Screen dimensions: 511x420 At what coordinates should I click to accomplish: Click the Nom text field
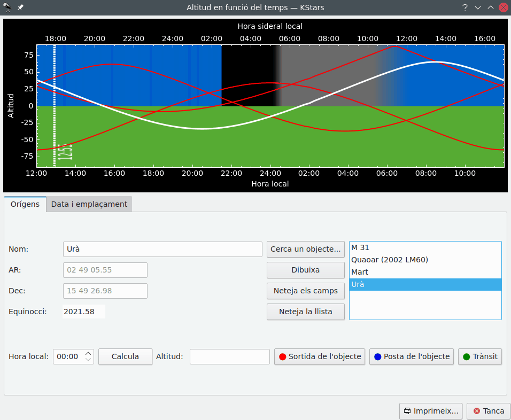pyautogui.click(x=162, y=249)
